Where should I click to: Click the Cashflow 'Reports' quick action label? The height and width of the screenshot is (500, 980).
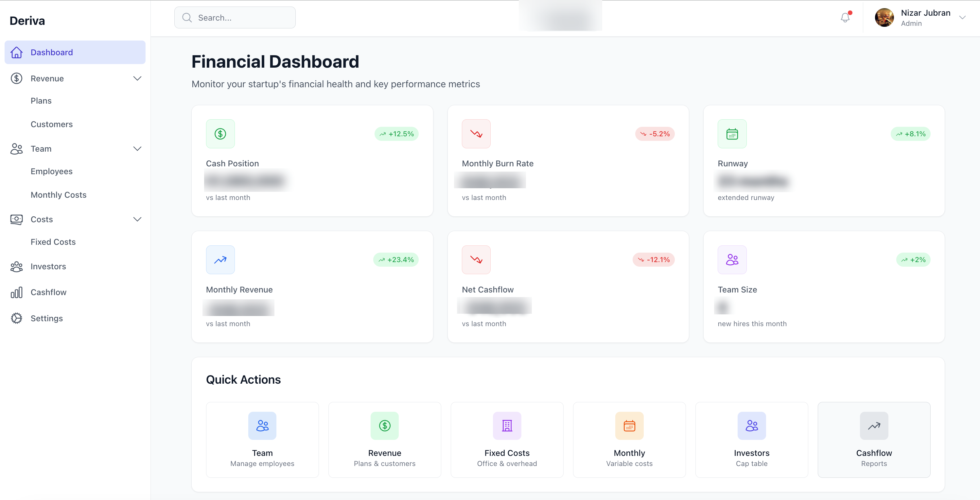pos(874,463)
